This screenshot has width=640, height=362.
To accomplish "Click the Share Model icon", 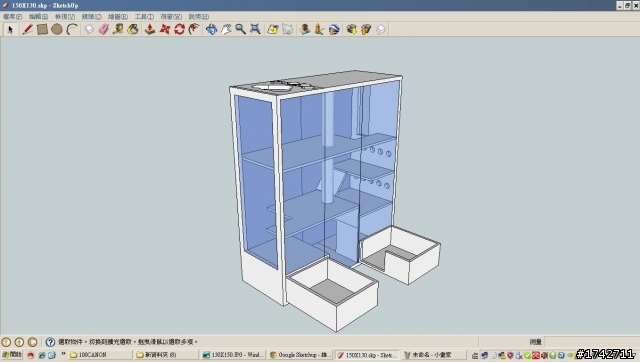I will coord(366,29).
